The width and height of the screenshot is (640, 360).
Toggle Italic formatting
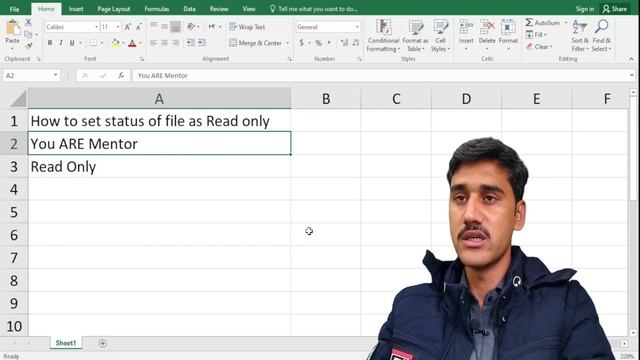point(61,43)
